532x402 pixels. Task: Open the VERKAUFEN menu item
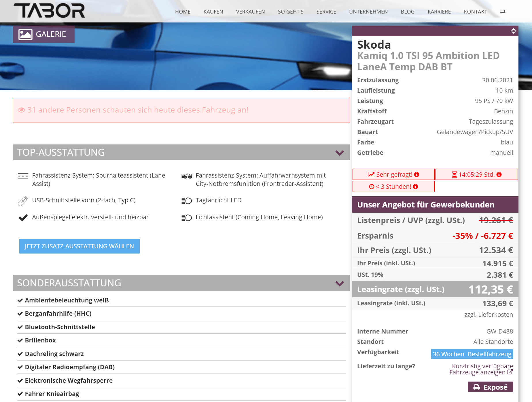(x=251, y=12)
